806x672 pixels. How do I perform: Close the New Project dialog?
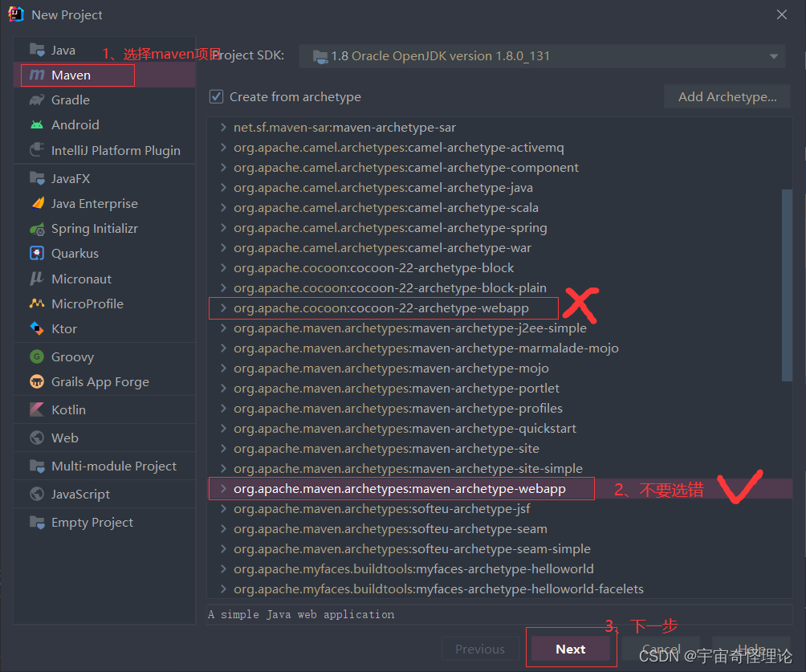coord(782,14)
